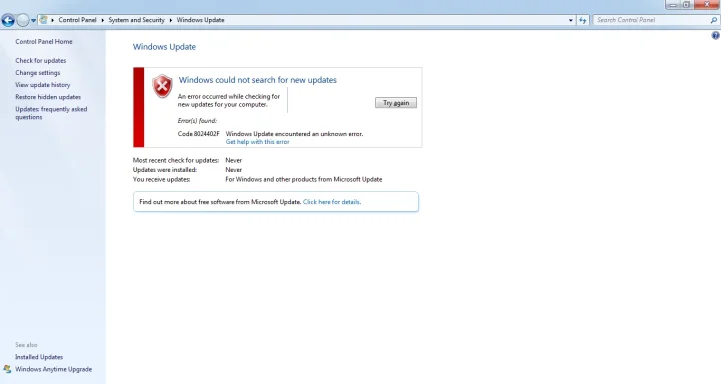Viewport: 721px width, 384px height.
Task: Open View update history
Action: tap(43, 85)
